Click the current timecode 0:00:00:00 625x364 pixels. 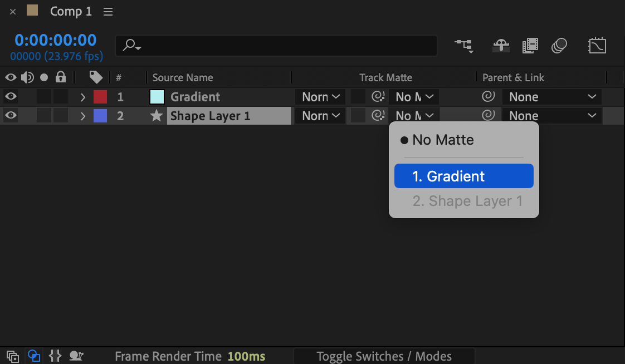pos(55,40)
